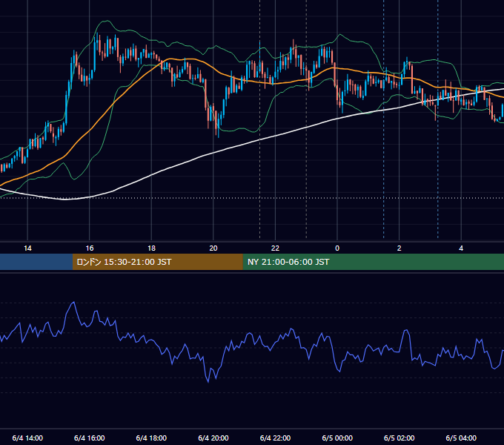The height and width of the screenshot is (445, 504).
Task: Click the hour label 20 on the price chart axis
Action: tap(213, 248)
